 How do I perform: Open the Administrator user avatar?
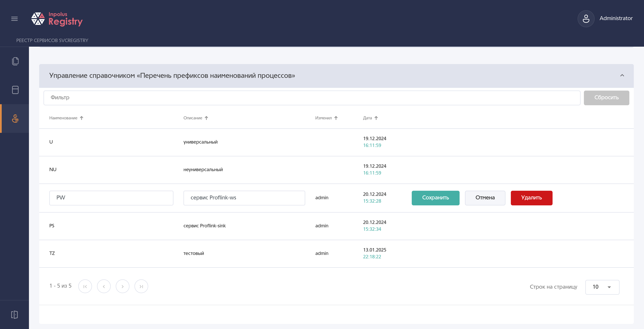586,19
